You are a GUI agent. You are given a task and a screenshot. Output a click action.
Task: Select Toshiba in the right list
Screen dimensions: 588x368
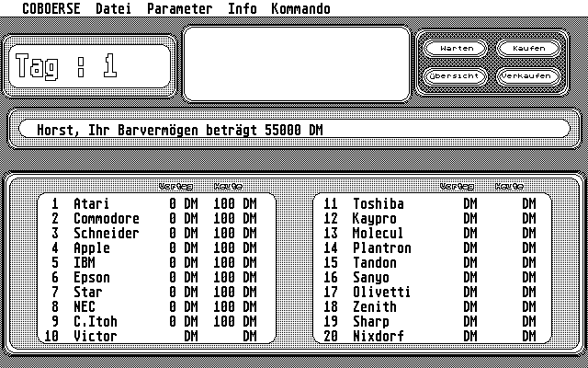click(378, 203)
